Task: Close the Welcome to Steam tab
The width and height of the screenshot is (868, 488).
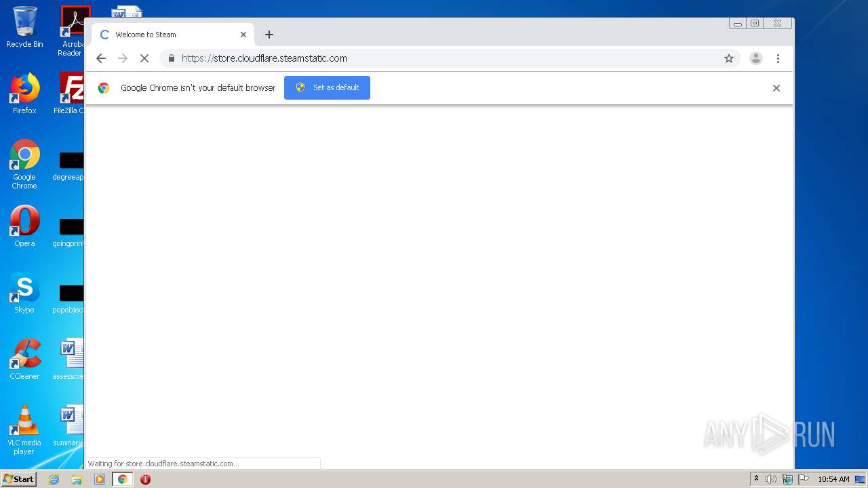Action: [243, 35]
